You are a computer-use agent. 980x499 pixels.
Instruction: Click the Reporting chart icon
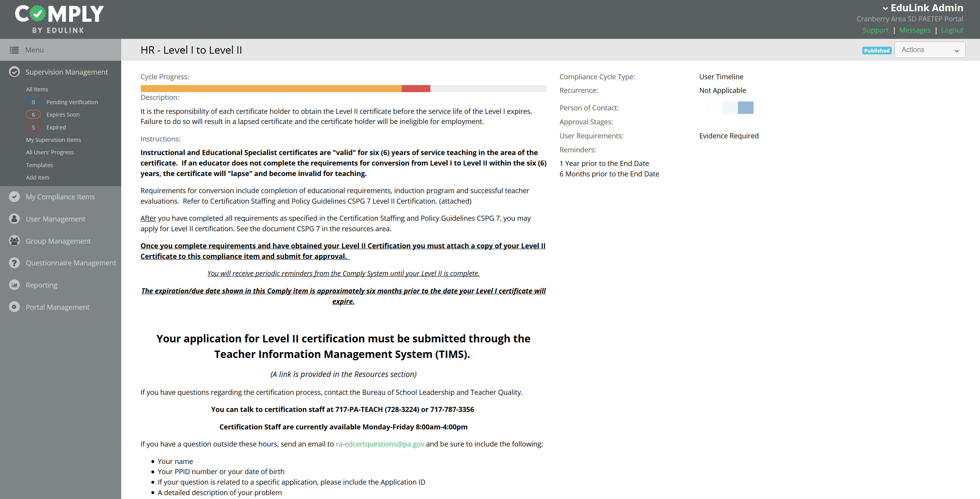[14, 285]
